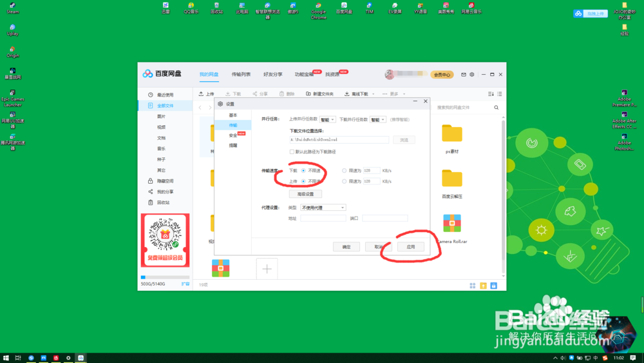Click the Baidu Netdisk logo in the header

pyautogui.click(x=162, y=74)
